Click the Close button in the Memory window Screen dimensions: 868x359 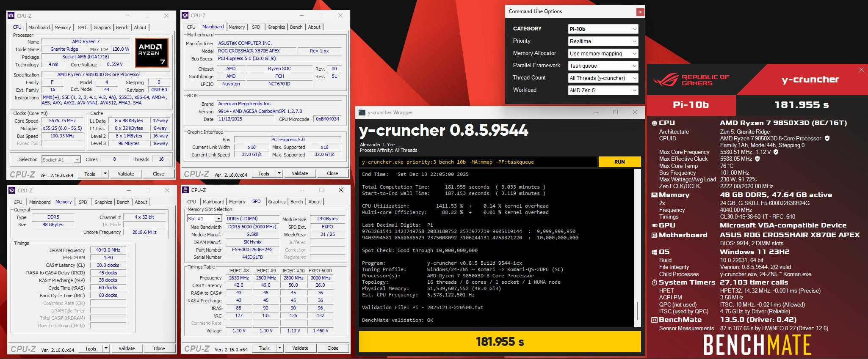159,349
